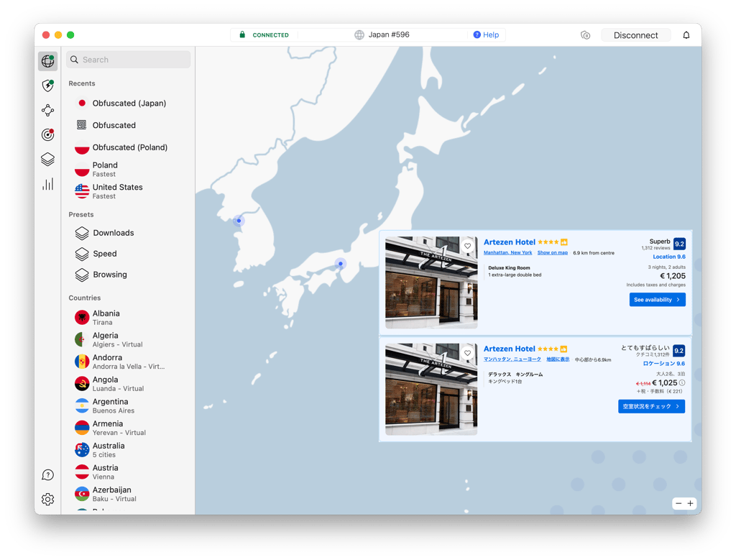Viewport: 736px width, 560px height.
Task: Connect to Albania Tirana
Action: click(128, 318)
